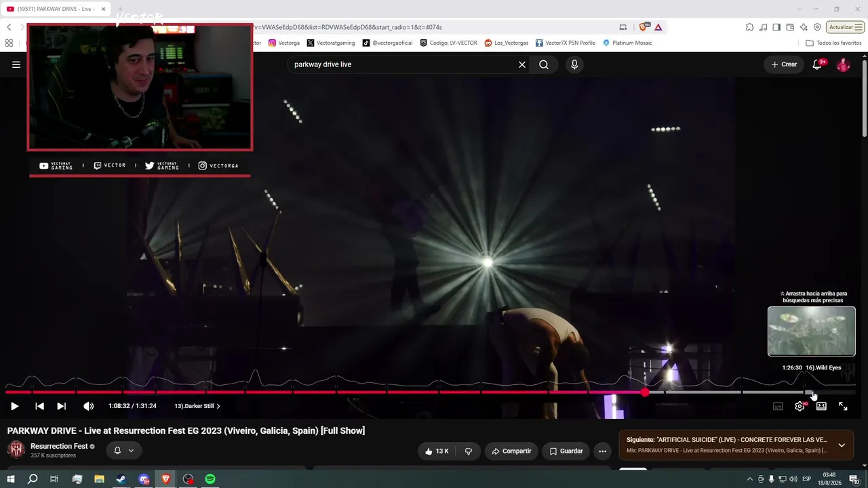868x488 pixels.
Task: Open the Brave Shields icon
Action: tap(644, 27)
